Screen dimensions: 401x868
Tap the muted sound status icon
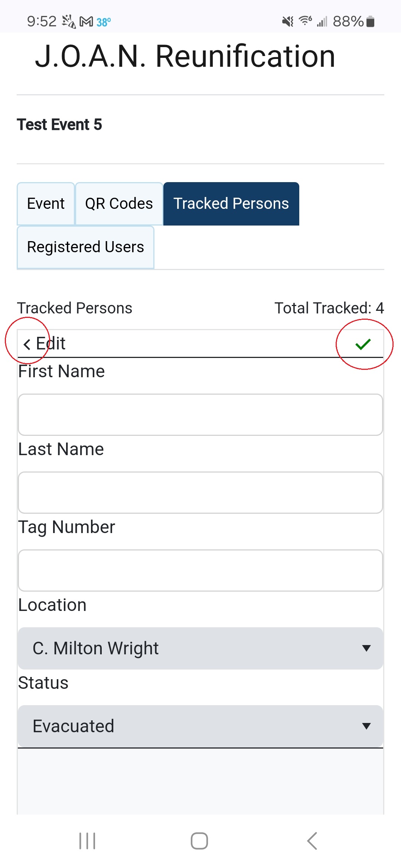click(287, 22)
